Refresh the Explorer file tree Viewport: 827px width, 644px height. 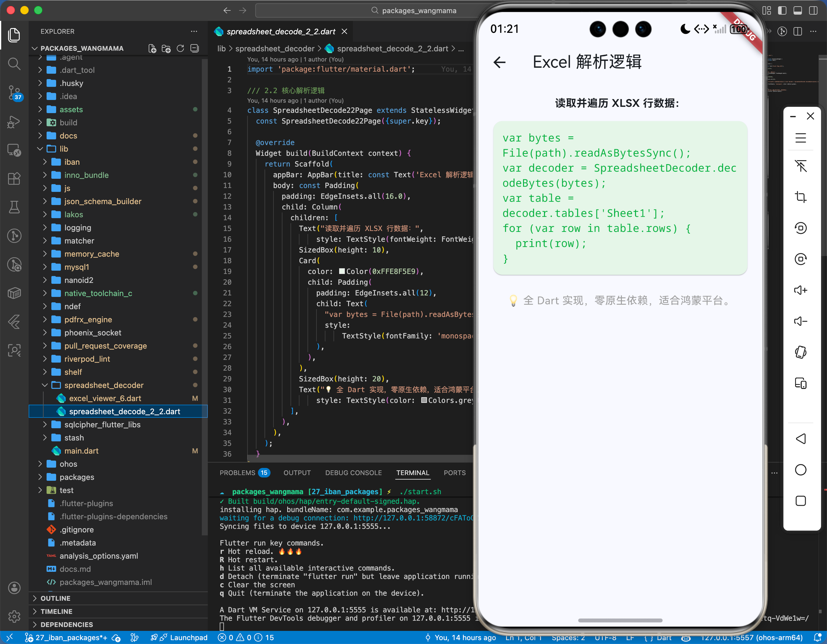[x=180, y=48]
